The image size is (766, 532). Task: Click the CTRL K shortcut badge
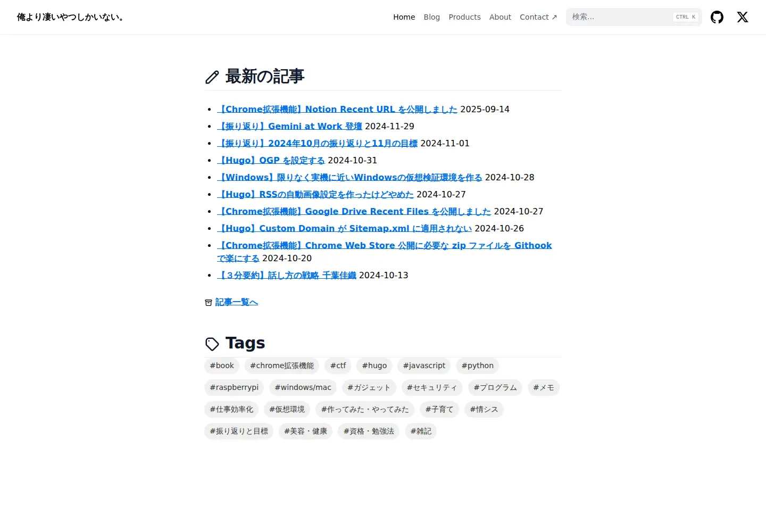pyautogui.click(x=686, y=17)
